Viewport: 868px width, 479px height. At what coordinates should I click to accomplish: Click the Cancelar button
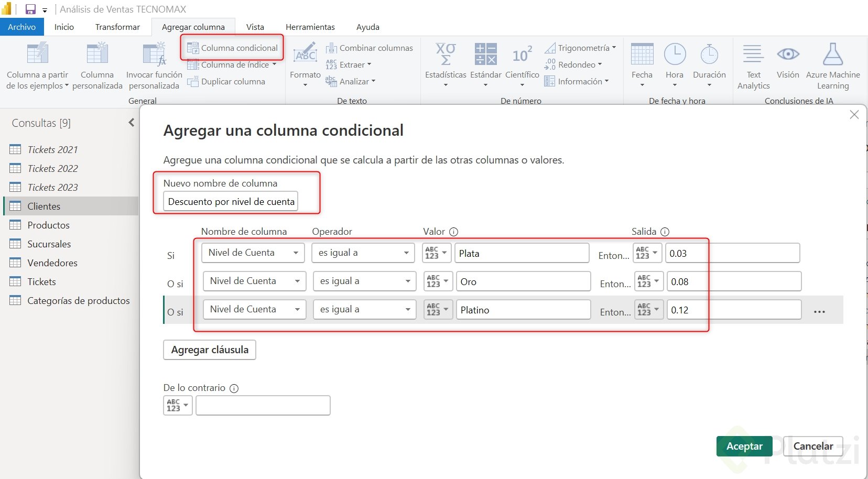(813, 446)
